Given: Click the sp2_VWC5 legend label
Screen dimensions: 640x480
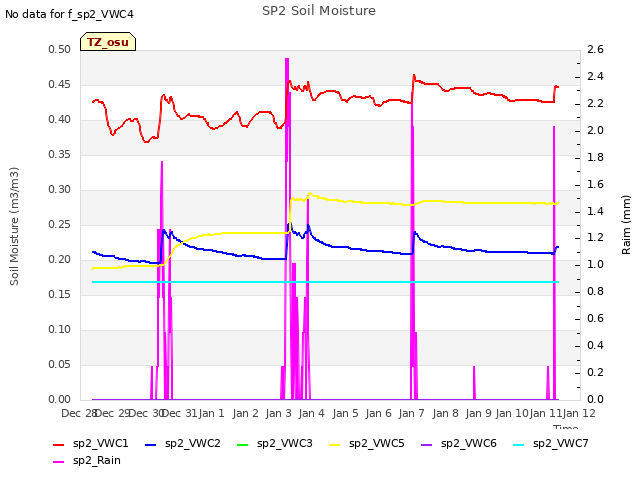Looking at the screenshot, I should click(376, 443).
